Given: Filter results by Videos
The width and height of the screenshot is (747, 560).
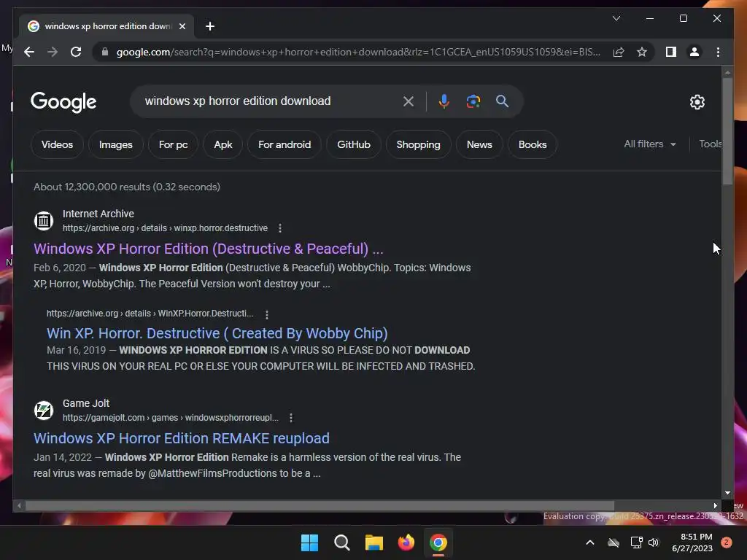Looking at the screenshot, I should point(57,144).
